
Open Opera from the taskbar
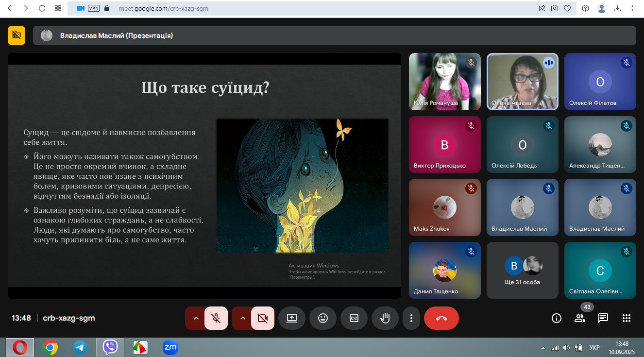pyautogui.click(x=20, y=347)
